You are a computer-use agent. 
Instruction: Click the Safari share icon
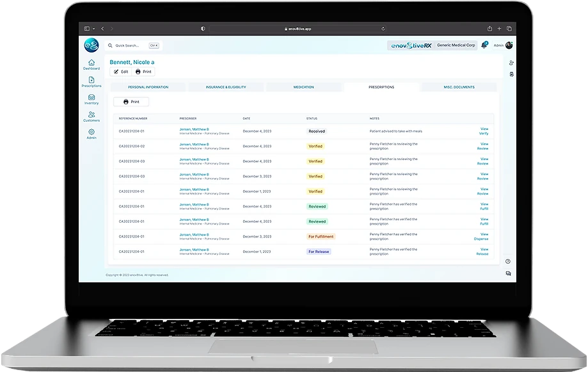pyautogui.click(x=489, y=29)
